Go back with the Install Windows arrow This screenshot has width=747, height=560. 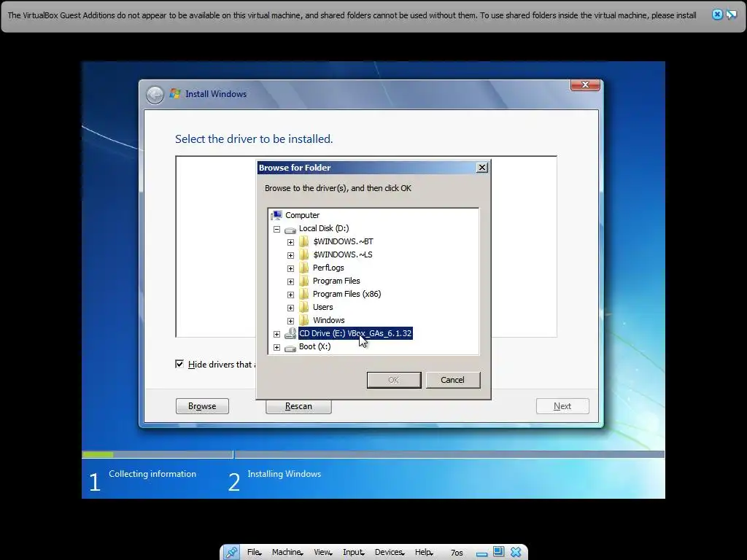(155, 94)
